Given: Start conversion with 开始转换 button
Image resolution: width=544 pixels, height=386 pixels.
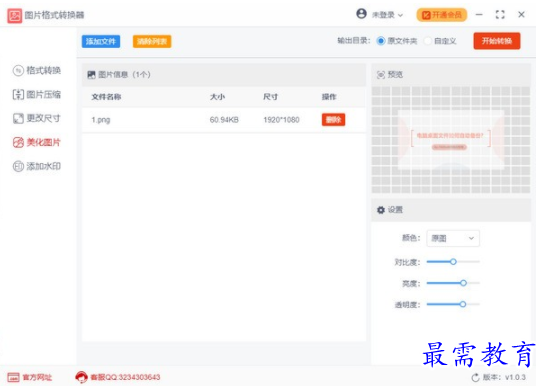Looking at the screenshot, I should [496, 41].
